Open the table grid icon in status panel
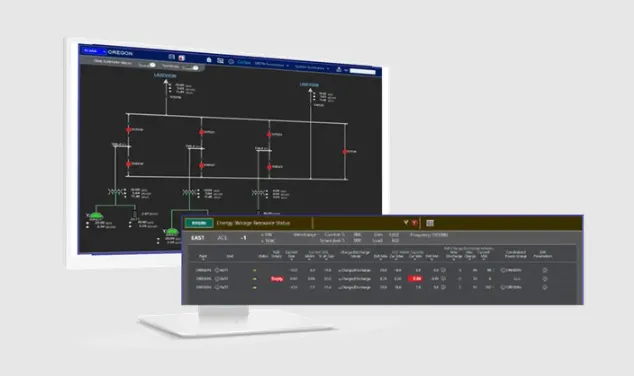 click(x=430, y=223)
